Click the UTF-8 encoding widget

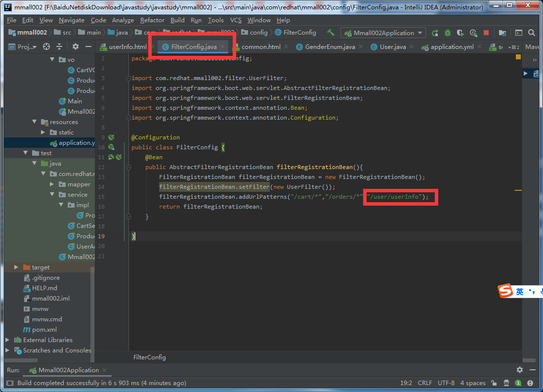446,383
